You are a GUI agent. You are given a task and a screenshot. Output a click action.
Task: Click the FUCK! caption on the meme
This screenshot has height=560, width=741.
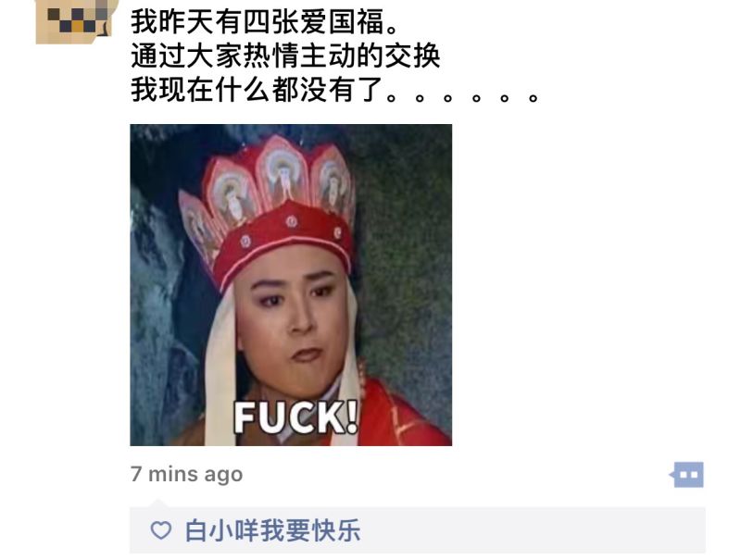tap(296, 417)
